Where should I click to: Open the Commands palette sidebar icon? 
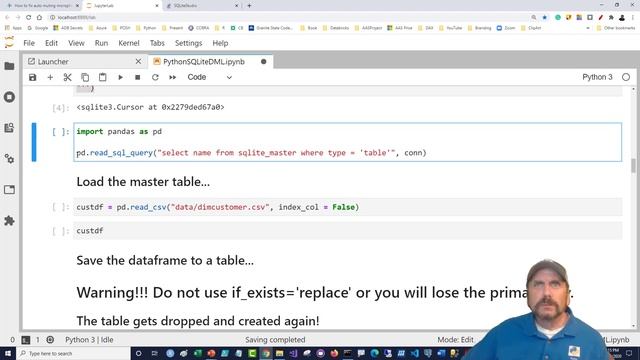tap(9, 128)
